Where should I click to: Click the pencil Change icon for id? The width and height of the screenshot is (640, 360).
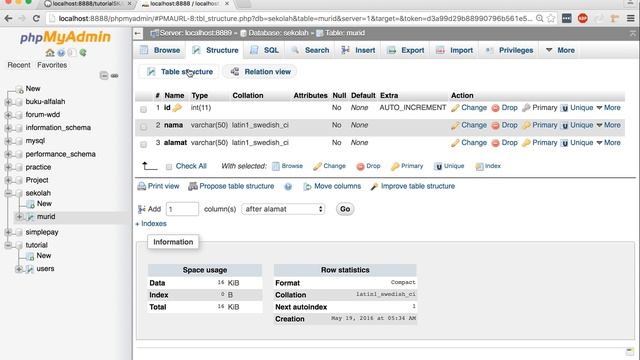click(x=455, y=108)
